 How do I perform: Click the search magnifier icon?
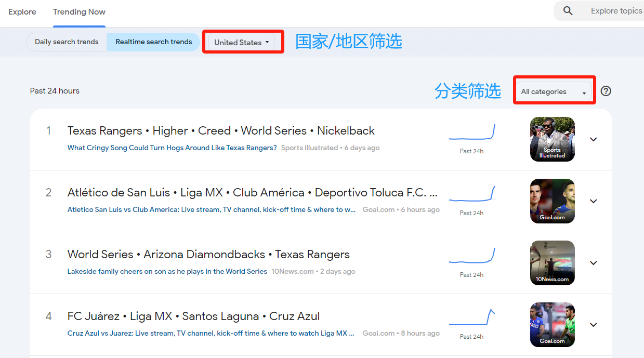(568, 11)
